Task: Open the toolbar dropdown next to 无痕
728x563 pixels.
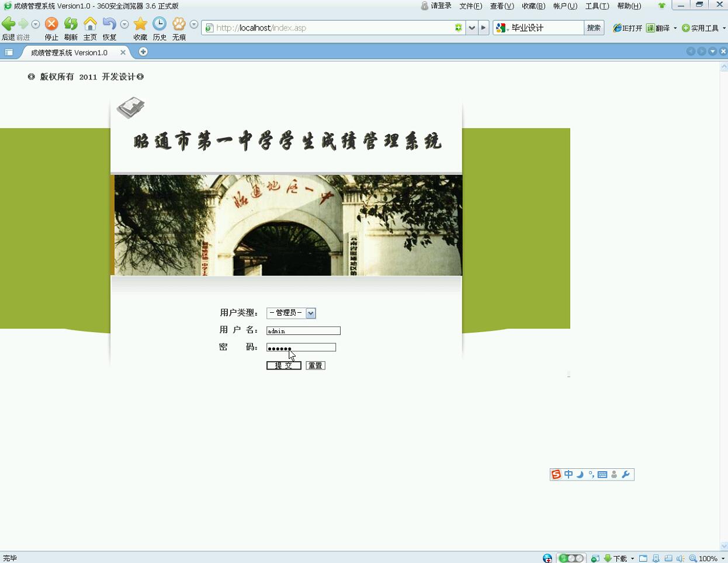Action: (x=194, y=25)
